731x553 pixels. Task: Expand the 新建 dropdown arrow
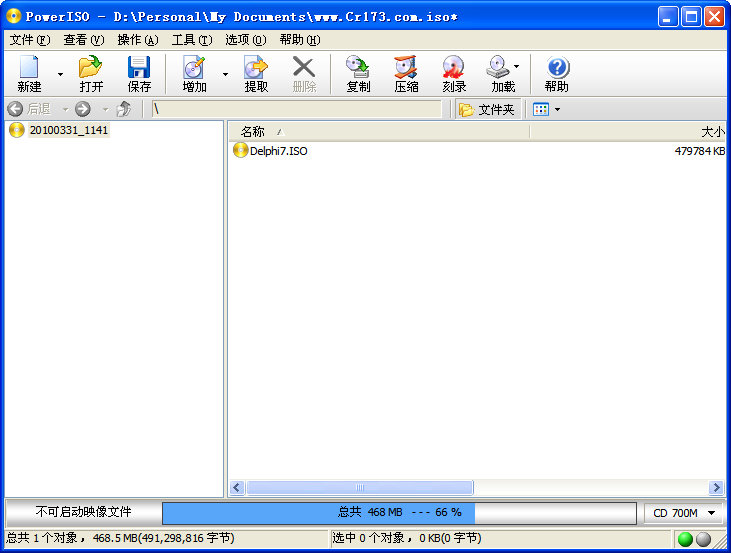(x=60, y=74)
